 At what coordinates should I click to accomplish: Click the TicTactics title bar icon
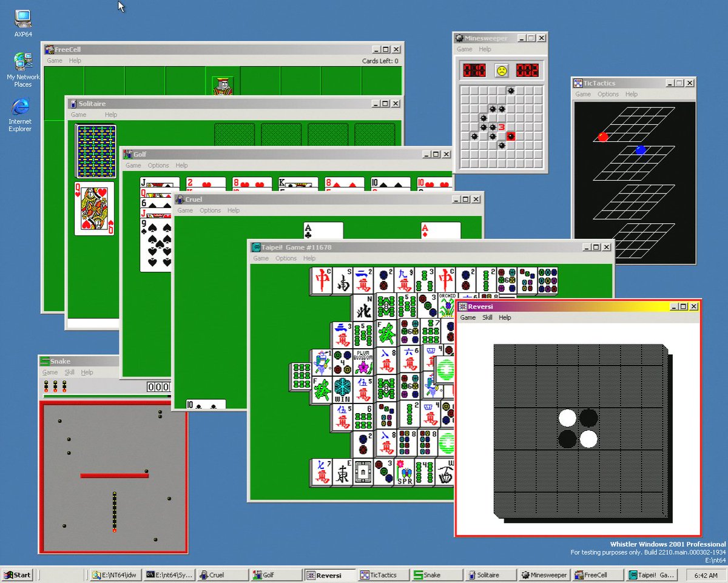tap(578, 83)
